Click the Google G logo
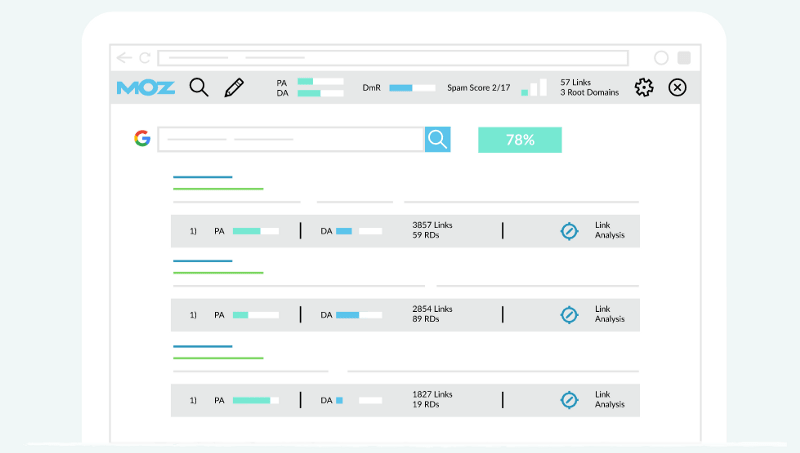This screenshot has width=800, height=453. 142,138
